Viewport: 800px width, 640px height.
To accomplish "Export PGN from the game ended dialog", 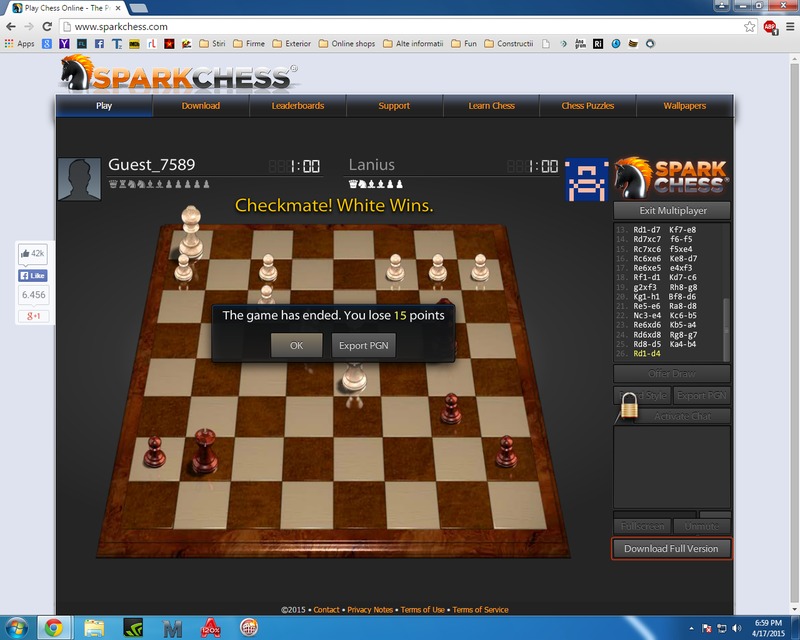I will tap(363, 346).
